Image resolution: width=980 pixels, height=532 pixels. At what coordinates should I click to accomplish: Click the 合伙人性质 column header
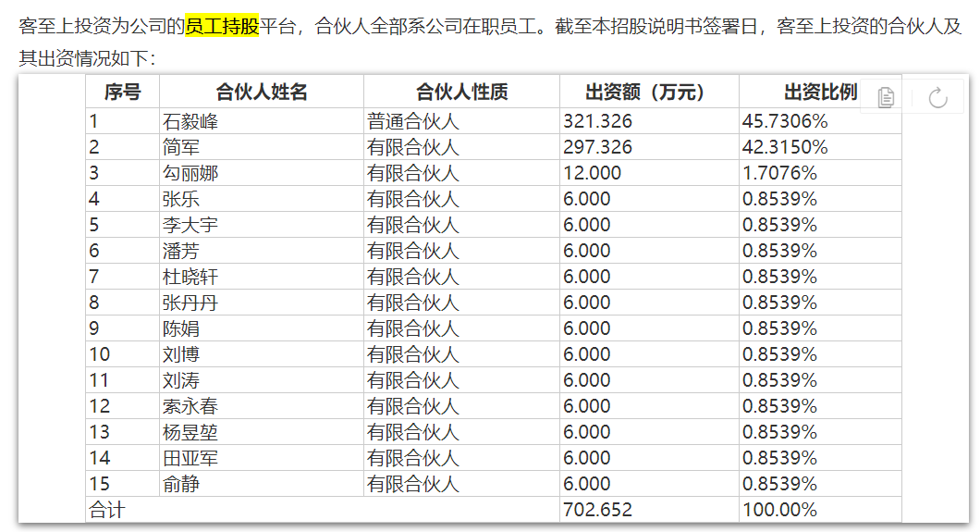[461, 93]
